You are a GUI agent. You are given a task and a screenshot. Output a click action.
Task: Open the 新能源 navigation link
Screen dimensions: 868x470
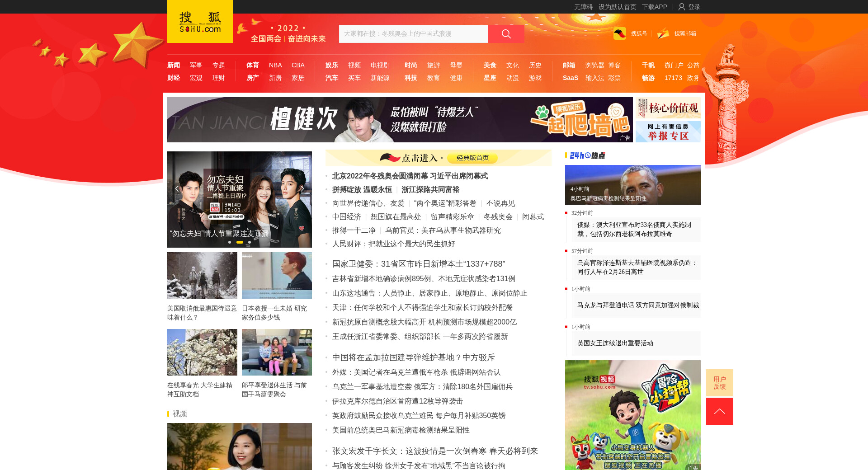380,78
